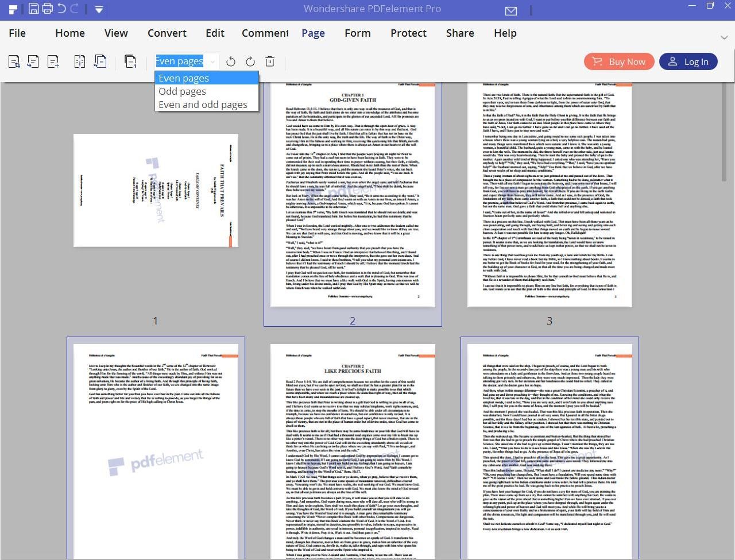Collapse the ribbon with the chevron
735x560 pixels.
[x=724, y=37]
